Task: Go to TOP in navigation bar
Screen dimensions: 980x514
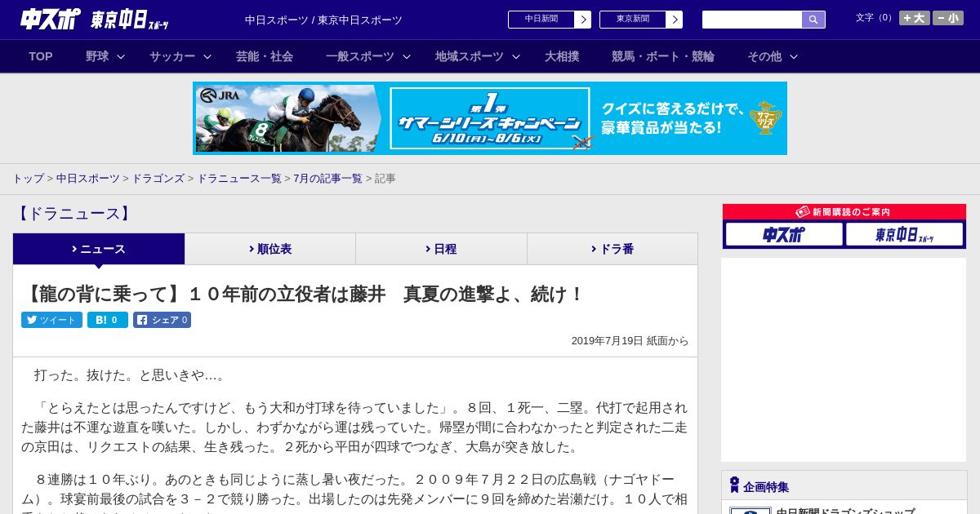Action: (41, 56)
